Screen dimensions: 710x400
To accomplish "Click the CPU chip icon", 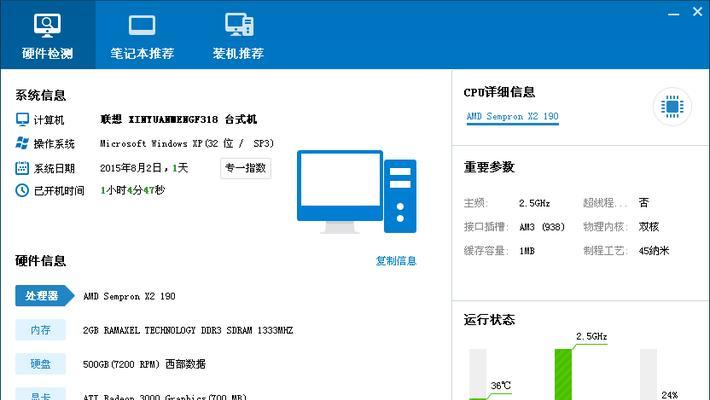I will click(x=672, y=107).
